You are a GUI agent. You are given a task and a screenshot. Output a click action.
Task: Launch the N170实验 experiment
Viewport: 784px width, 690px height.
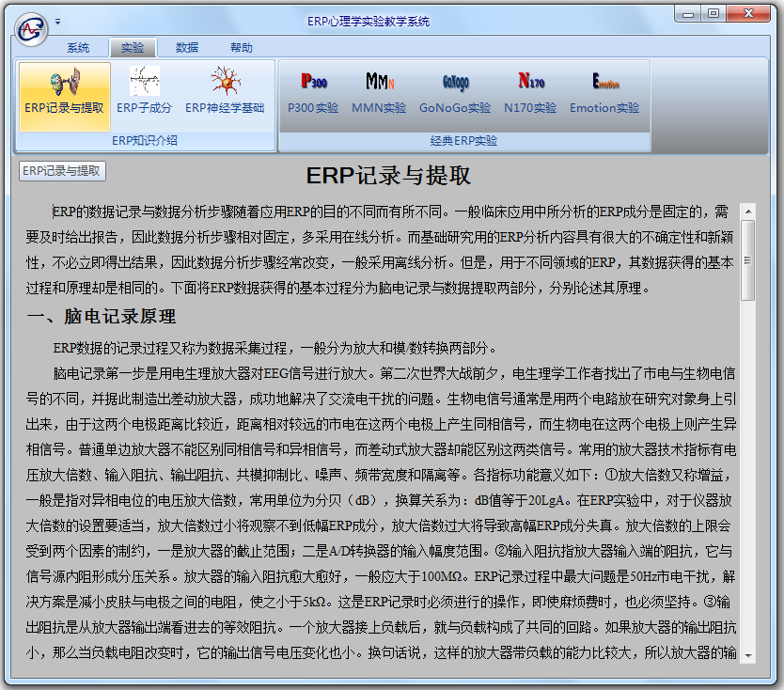[530, 95]
